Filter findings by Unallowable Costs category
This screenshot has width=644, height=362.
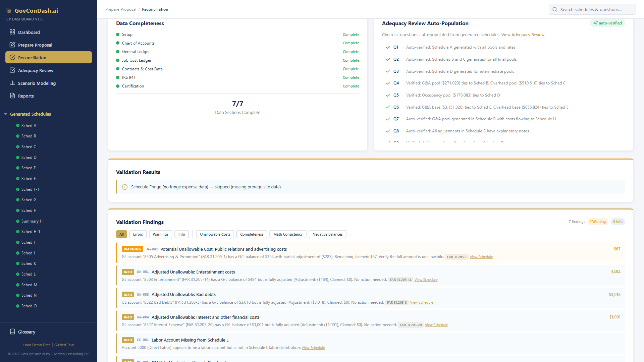pos(215,234)
